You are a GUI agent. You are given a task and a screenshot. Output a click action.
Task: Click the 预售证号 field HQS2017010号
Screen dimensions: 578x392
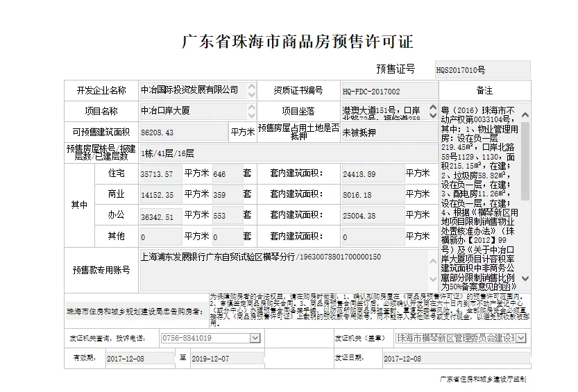tap(482, 69)
